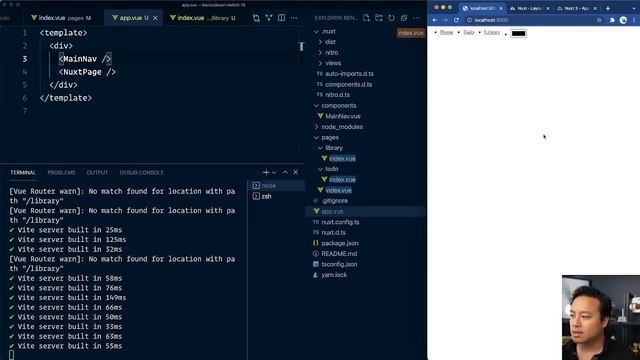640x360 pixels.
Task: Open the OUTPUT panel tab
Action: click(x=97, y=173)
